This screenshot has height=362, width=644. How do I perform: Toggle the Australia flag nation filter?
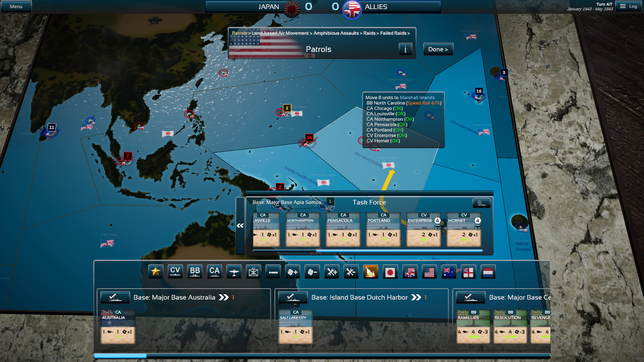point(449,271)
